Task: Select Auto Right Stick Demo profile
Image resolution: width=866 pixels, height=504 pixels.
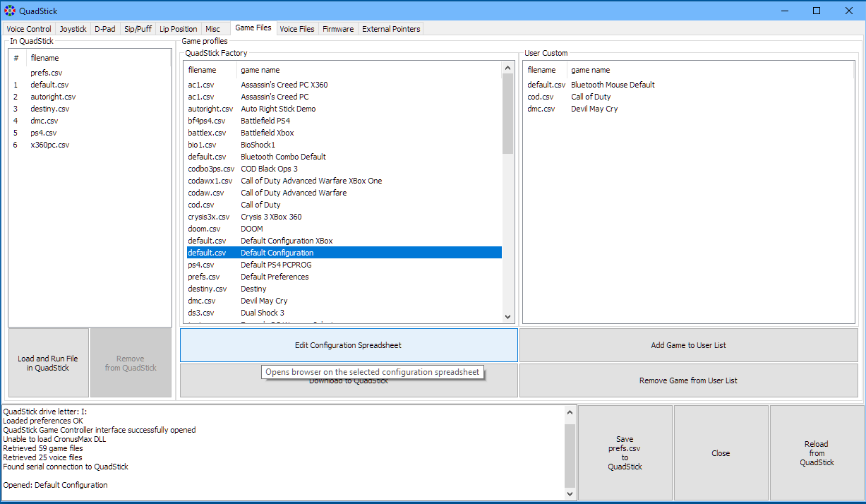Action: 344,109
